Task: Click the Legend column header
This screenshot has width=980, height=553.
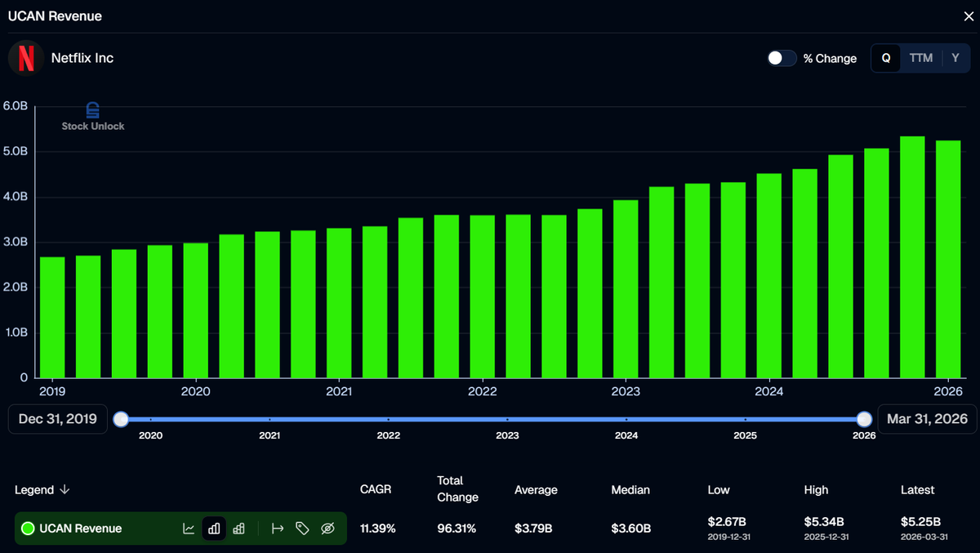Action: tap(34, 490)
